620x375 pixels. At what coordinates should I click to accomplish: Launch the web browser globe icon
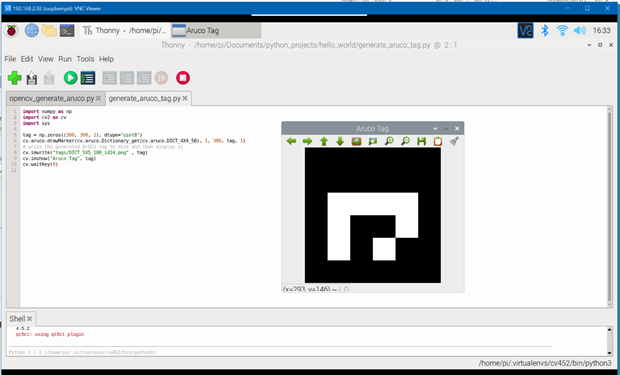coord(32,30)
